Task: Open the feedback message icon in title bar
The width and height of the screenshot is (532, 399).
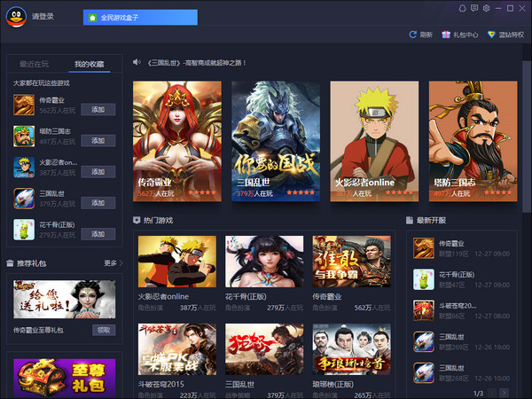Action: point(474,8)
